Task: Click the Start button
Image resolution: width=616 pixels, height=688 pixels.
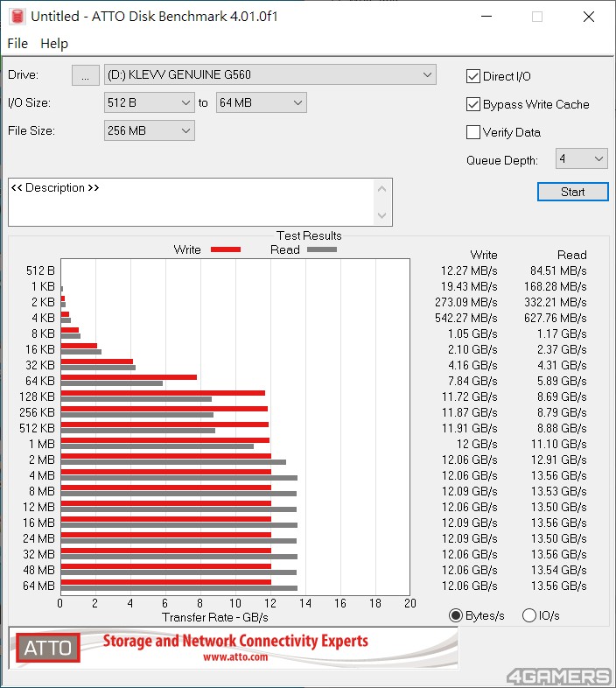Action: [572, 192]
